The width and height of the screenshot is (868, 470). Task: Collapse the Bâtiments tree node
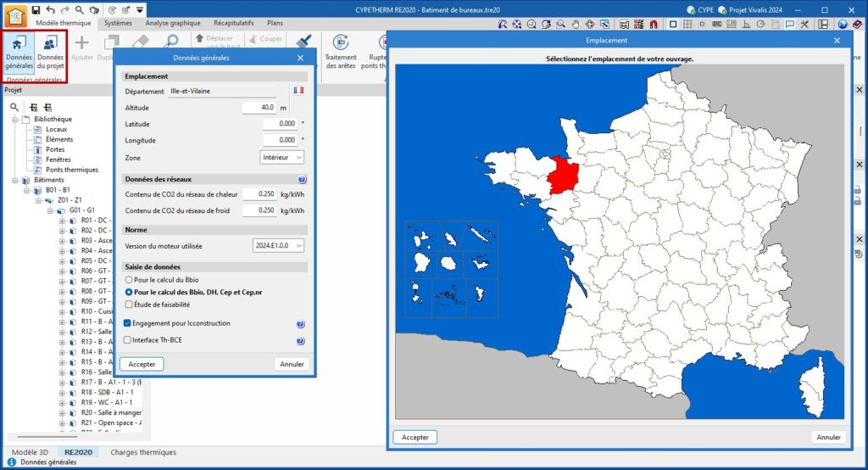click(15, 180)
